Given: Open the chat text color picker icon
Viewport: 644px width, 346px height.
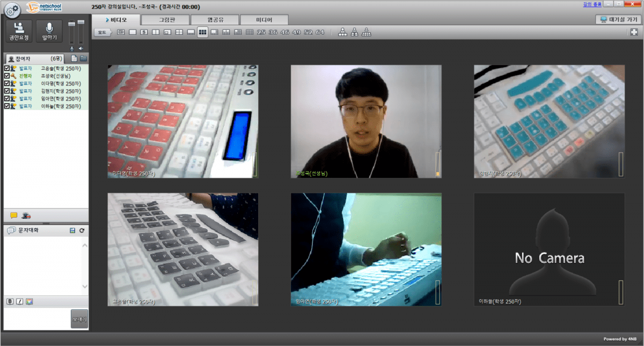Looking at the screenshot, I should [29, 301].
